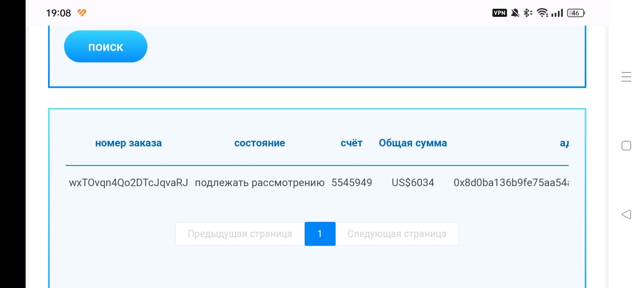Go to Следующая страница
644x288 pixels.
pyautogui.click(x=397, y=234)
